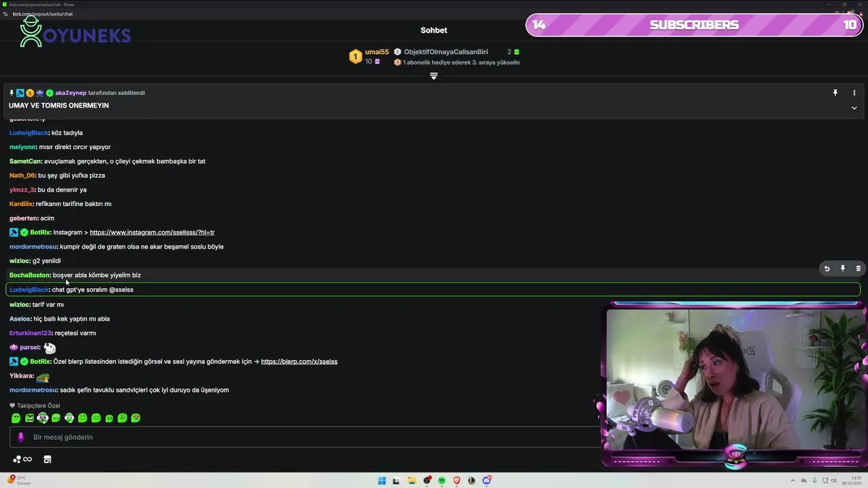Click mordormetrosu's name on the kumpir message

[x=33, y=247]
